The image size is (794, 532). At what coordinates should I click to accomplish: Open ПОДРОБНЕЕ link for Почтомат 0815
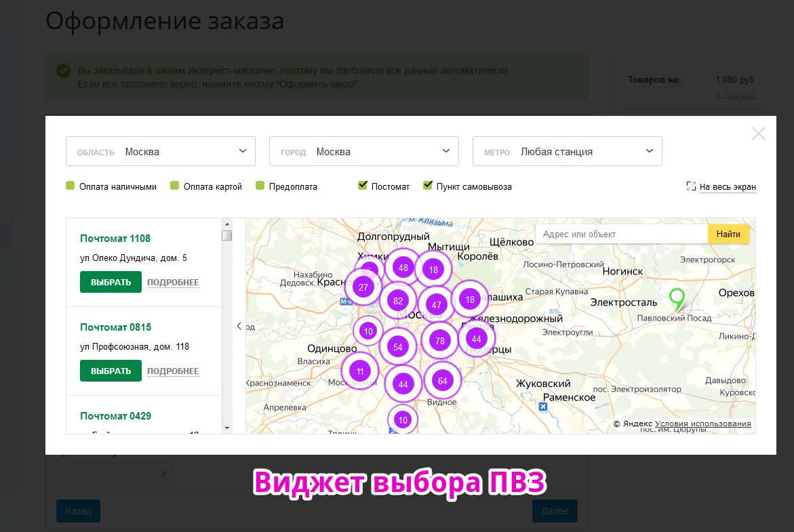tap(173, 371)
